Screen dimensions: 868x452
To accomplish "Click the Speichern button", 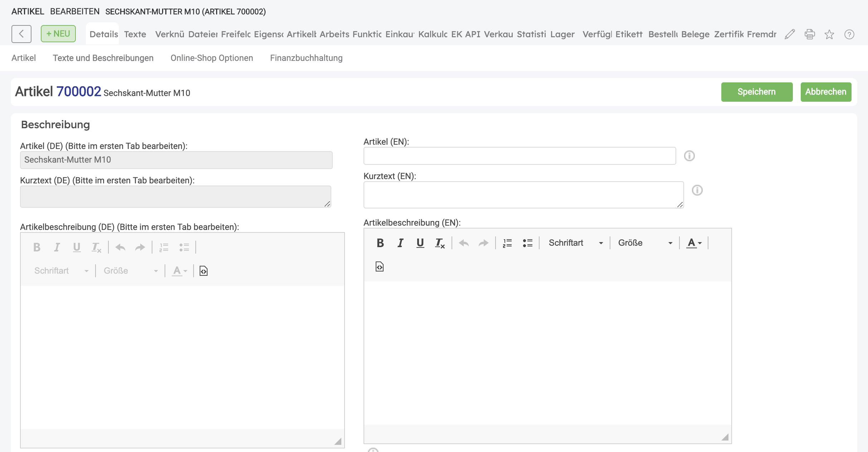I will pyautogui.click(x=756, y=92).
